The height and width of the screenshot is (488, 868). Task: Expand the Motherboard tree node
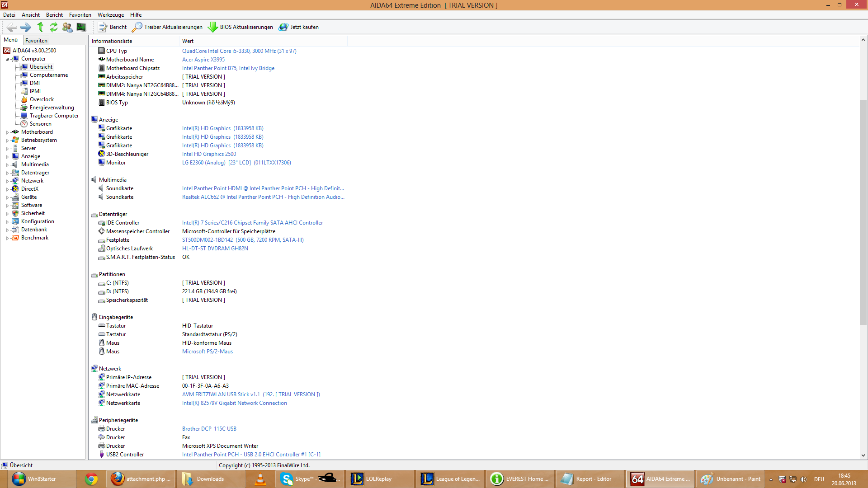pyautogui.click(x=7, y=132)
